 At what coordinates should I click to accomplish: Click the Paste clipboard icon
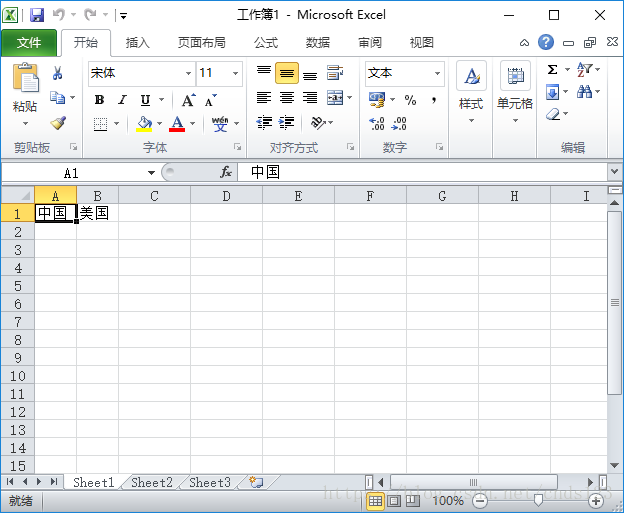[26, 77]
